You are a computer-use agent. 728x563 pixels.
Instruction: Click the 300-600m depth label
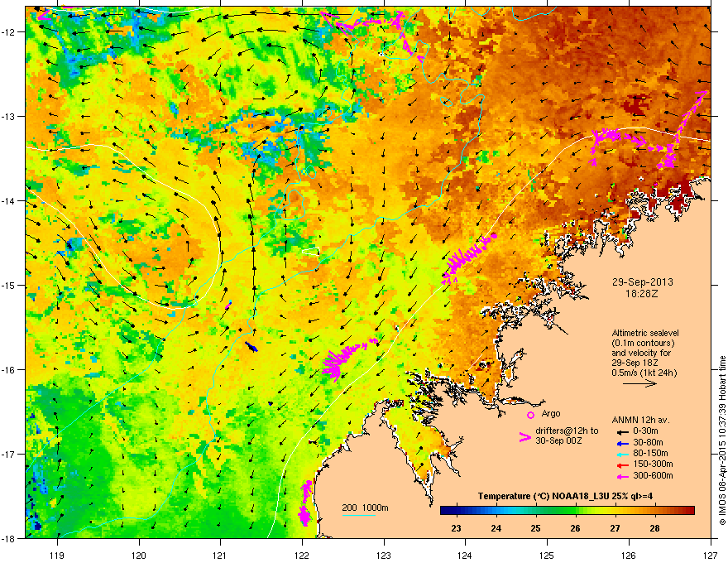653,476
